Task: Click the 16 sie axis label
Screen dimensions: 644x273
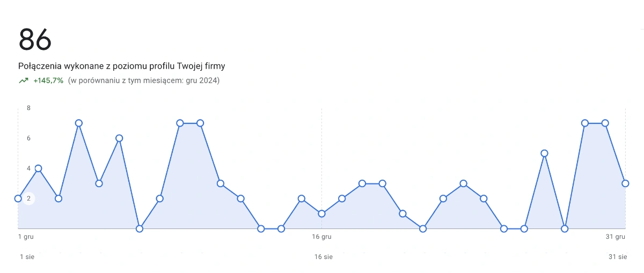Action: [323, 257]
